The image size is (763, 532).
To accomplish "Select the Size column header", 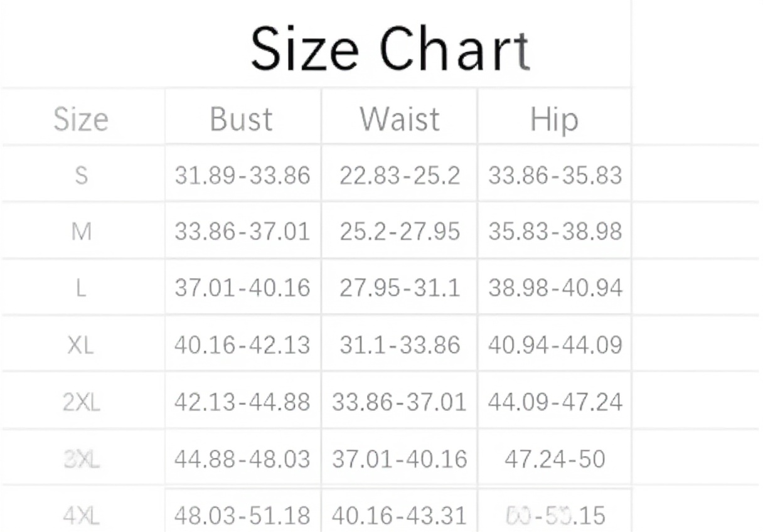I will (81, 119).
